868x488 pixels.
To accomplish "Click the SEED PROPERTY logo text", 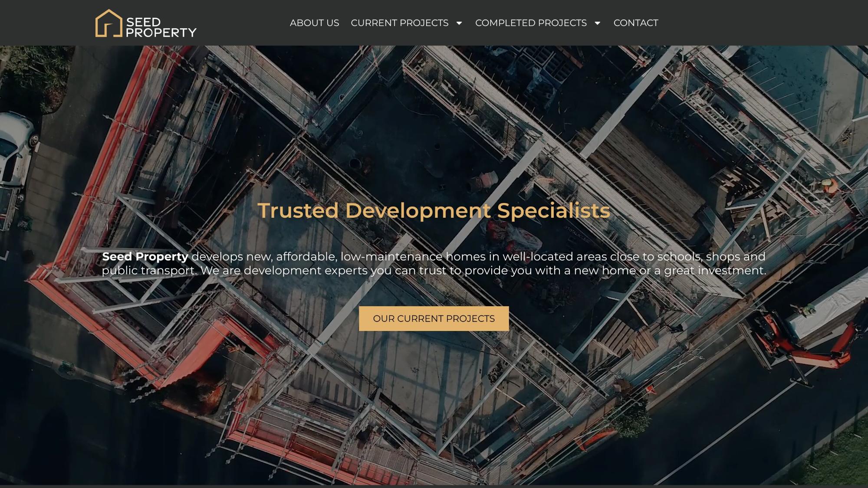I will (x=161, y=27).
